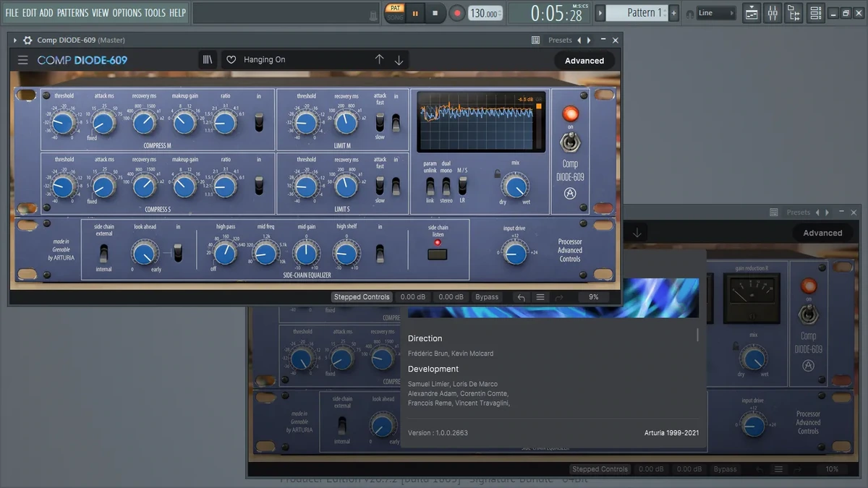
Task: Favorite the Hanging On preset heart
Action: 231,60
